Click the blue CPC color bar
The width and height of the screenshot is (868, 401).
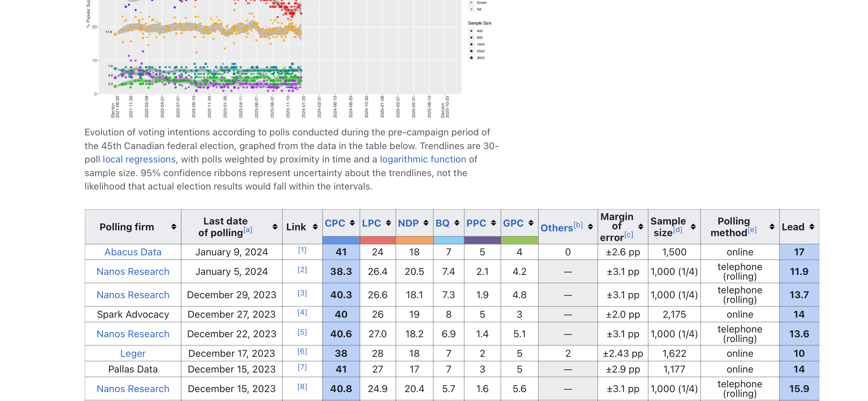click(x=341, y=240)
